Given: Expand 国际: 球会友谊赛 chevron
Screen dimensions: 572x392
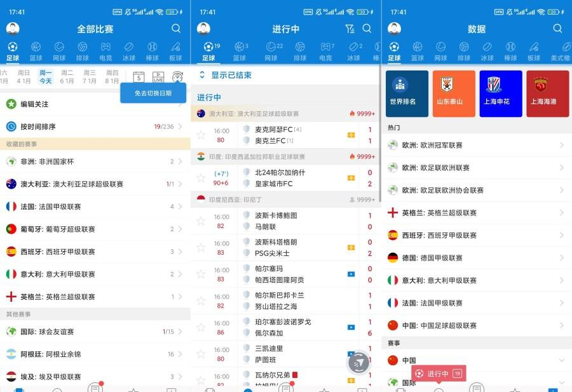Looking at the screenshot, I should (180, 332).
